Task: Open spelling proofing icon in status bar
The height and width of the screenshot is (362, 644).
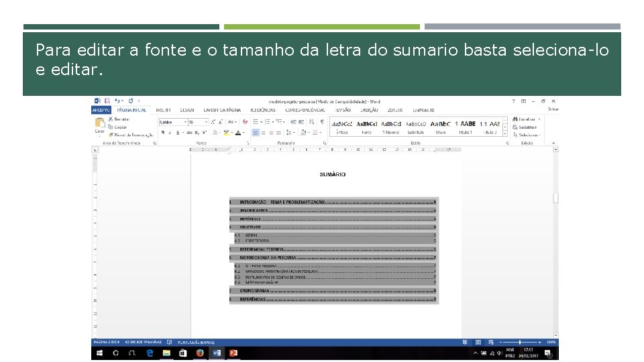Action: tap(169, 342)
